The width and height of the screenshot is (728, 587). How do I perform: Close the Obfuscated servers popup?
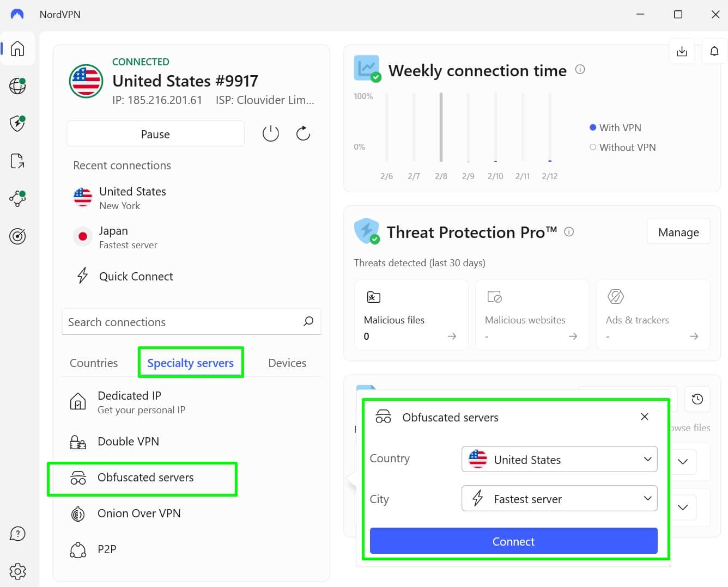tap(645, 417)
